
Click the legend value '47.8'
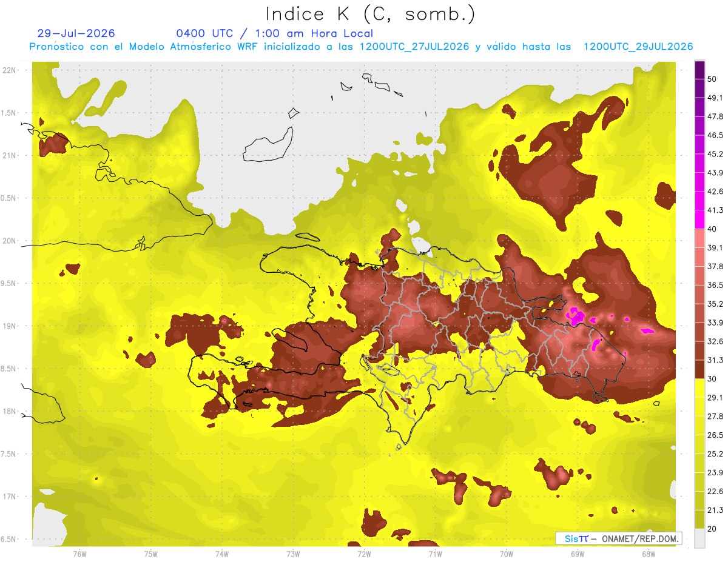point(715,116)
